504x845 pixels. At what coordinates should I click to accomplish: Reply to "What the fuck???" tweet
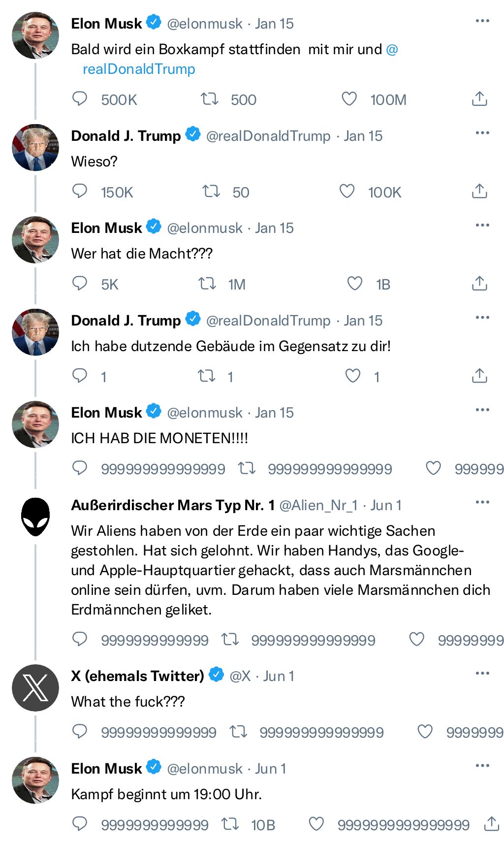click(80, 732)
